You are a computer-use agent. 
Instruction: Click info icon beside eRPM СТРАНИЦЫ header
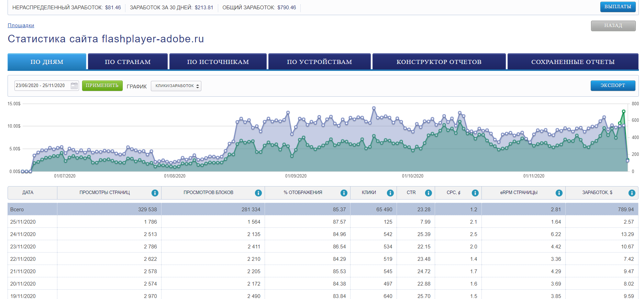(x=559, y=193)
